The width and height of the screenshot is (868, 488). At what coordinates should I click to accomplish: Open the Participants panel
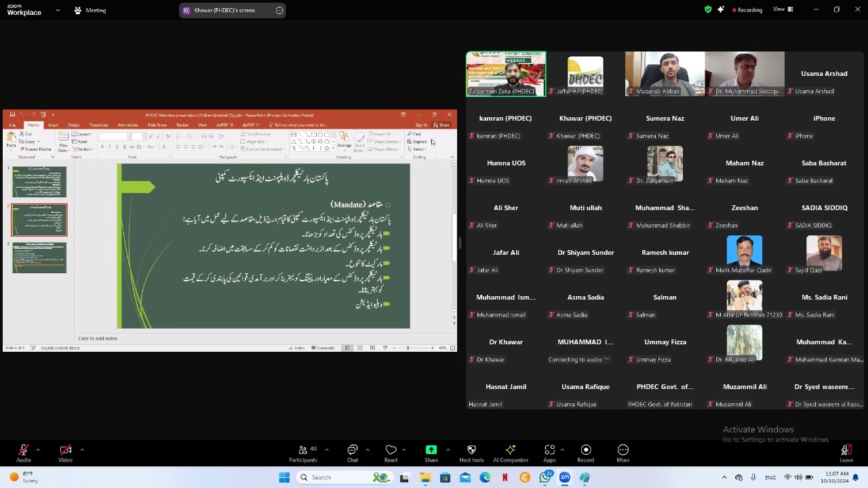coord(302,453)
